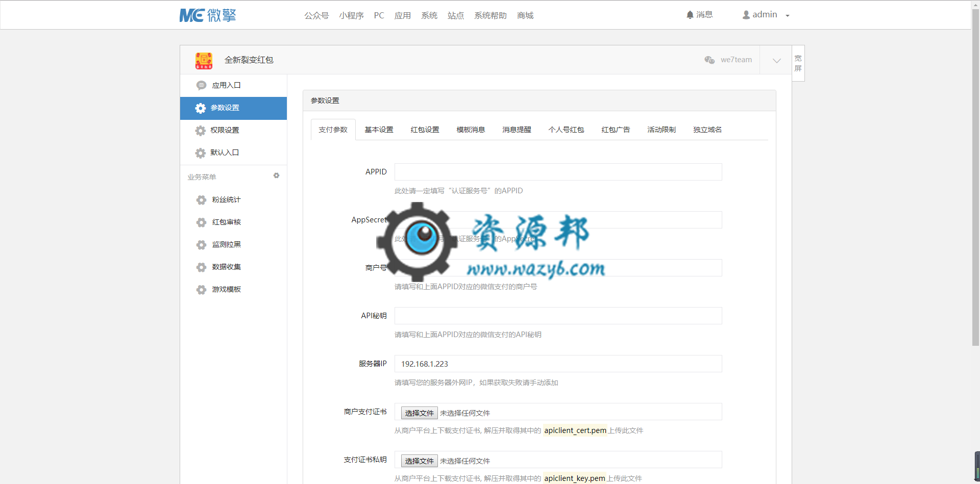This screenshot has width=980, height=484.
Task: Open the 系统 menu
Action: pyautogui.click(x=429, y=15)
